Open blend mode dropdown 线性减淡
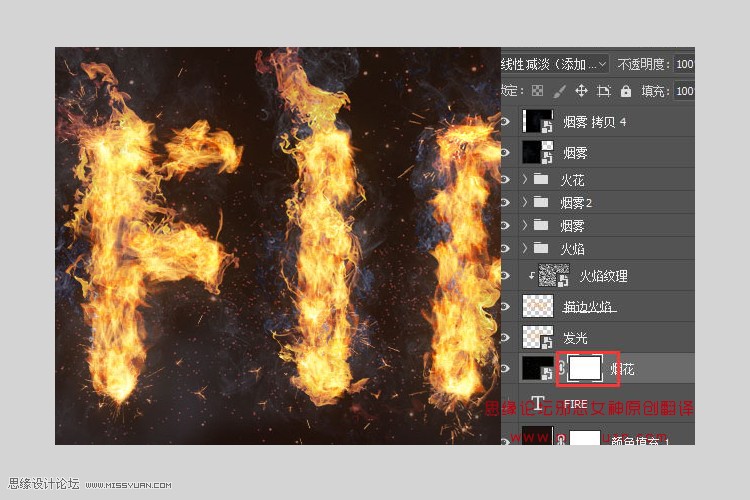This screenshot has height=500, width=750. click(x=554, y=64)
